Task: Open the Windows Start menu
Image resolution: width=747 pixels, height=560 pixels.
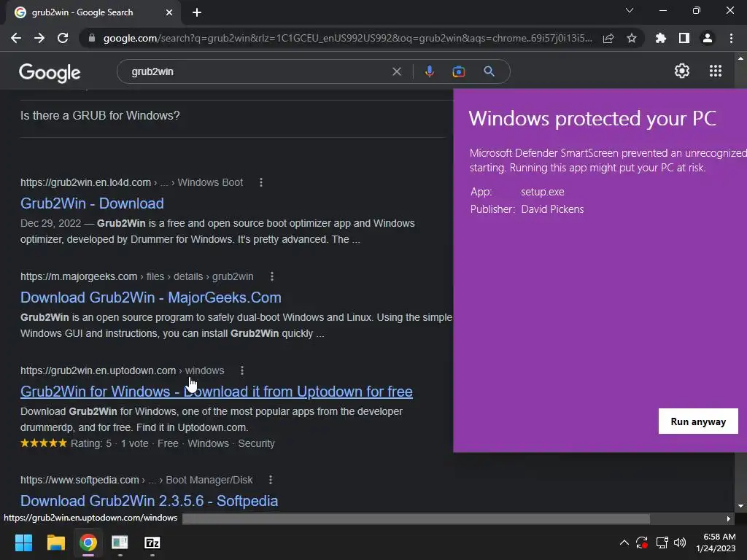Action: [23, 542]
